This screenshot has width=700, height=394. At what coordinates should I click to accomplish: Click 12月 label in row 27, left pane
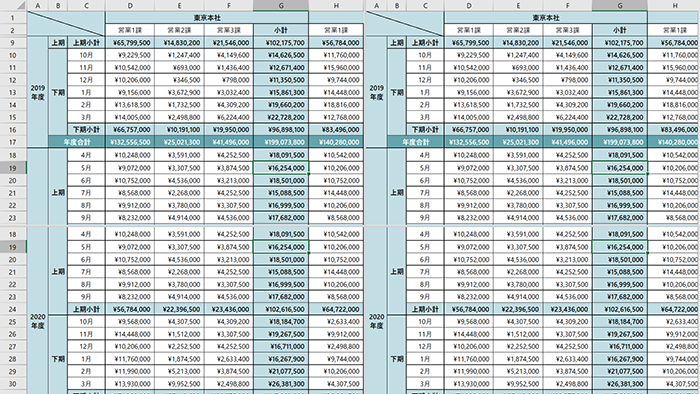(x=86, y=347)
